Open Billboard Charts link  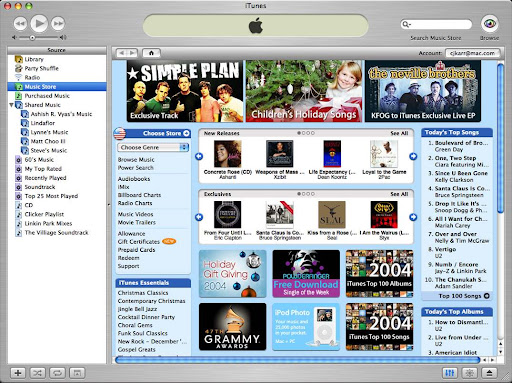click(x=139, y=195)
